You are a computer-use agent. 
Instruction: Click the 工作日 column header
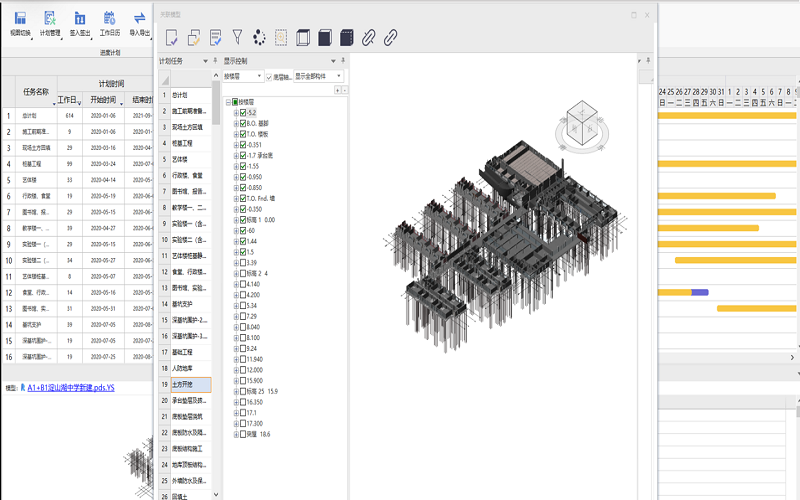coord(69,100)
